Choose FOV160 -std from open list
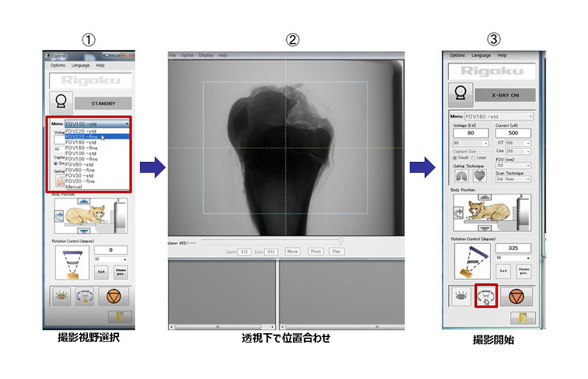The image size is (588, 379). click(97, 143)
